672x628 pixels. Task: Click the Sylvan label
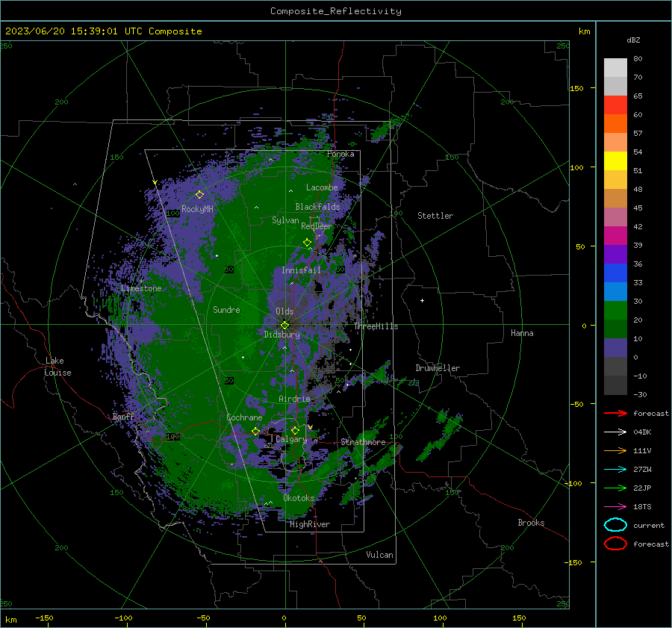pos(285,220)
